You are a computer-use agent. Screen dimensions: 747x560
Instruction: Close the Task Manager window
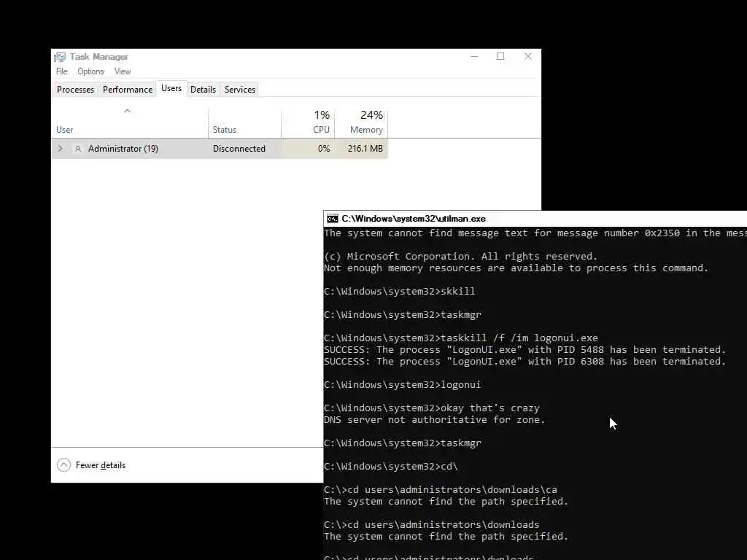coord(528,56)
